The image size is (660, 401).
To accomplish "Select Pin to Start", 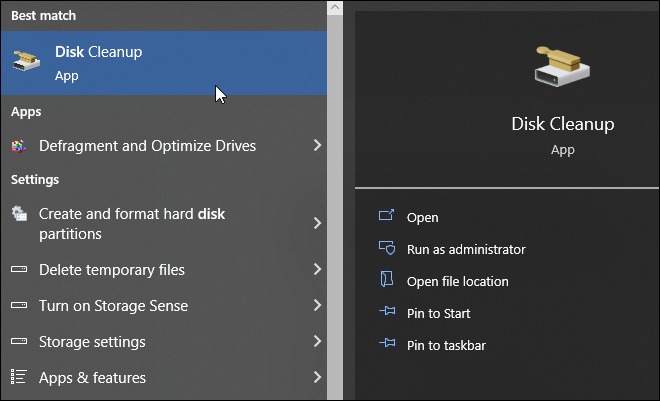I will [438, 313].
